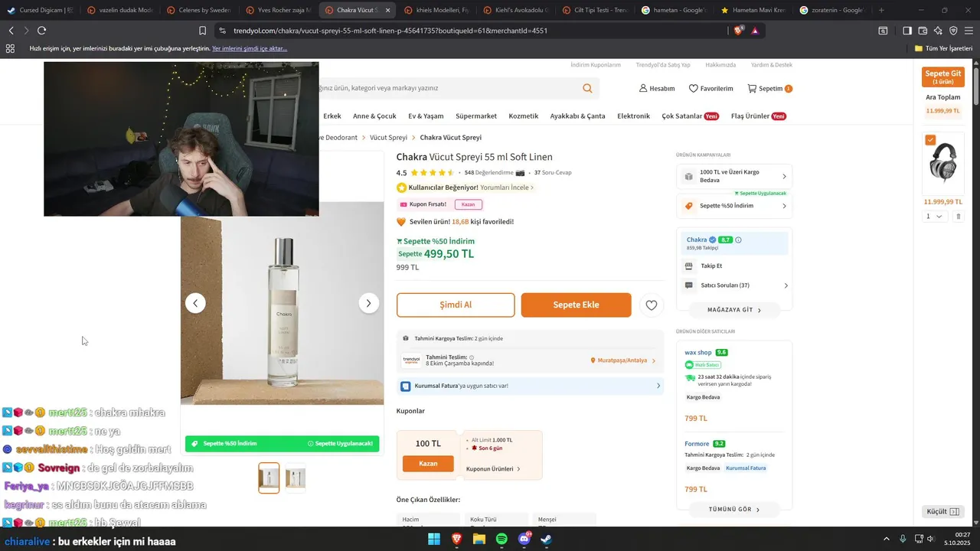
Task: Click Sepete Ekle button
Action: point(577,305)
